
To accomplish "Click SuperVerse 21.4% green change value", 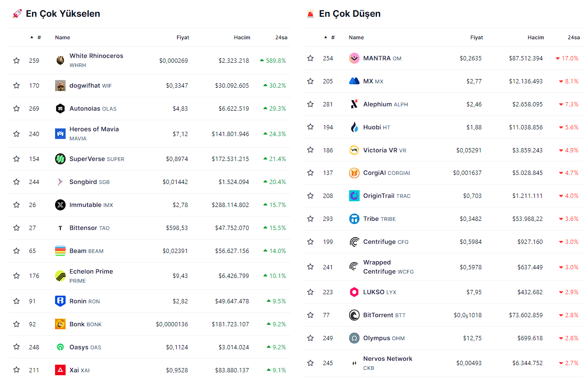I will tap(277, 159).
